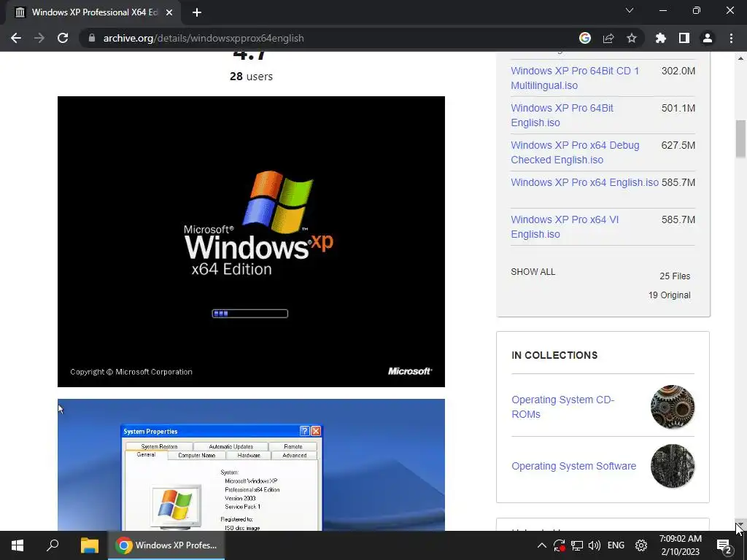The width and height of the screenshot is (747, 560).
Task: Switch to Chrome window in the taskbar
Action: [167, 545]
